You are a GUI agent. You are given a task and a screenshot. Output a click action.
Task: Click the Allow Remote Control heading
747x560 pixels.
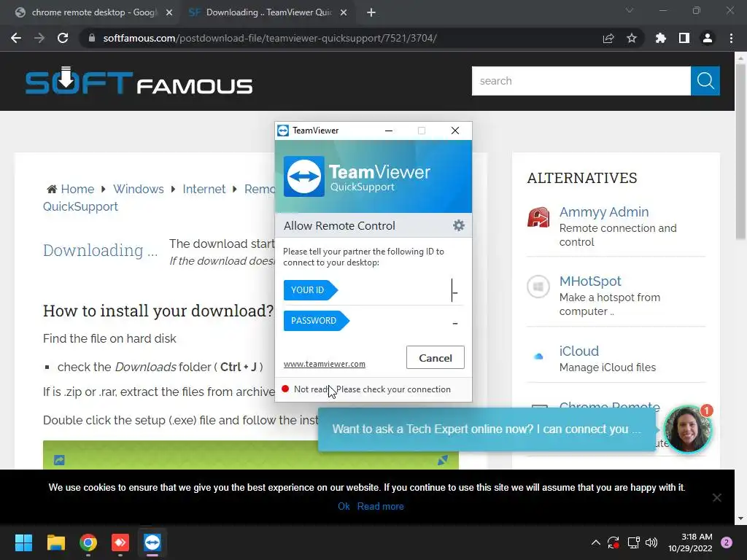339,226
